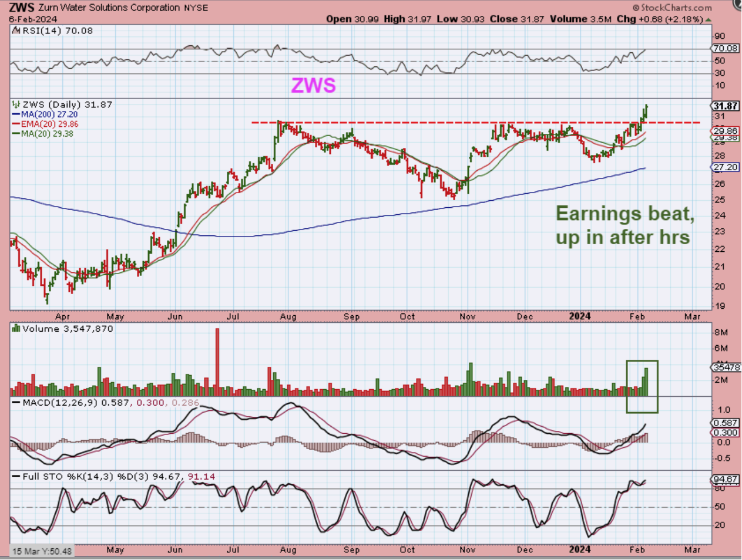Click the MA(20) 29.38 legend entry
Image resolution: width=742 pixels, height=560 pixels.
[43, 133]
